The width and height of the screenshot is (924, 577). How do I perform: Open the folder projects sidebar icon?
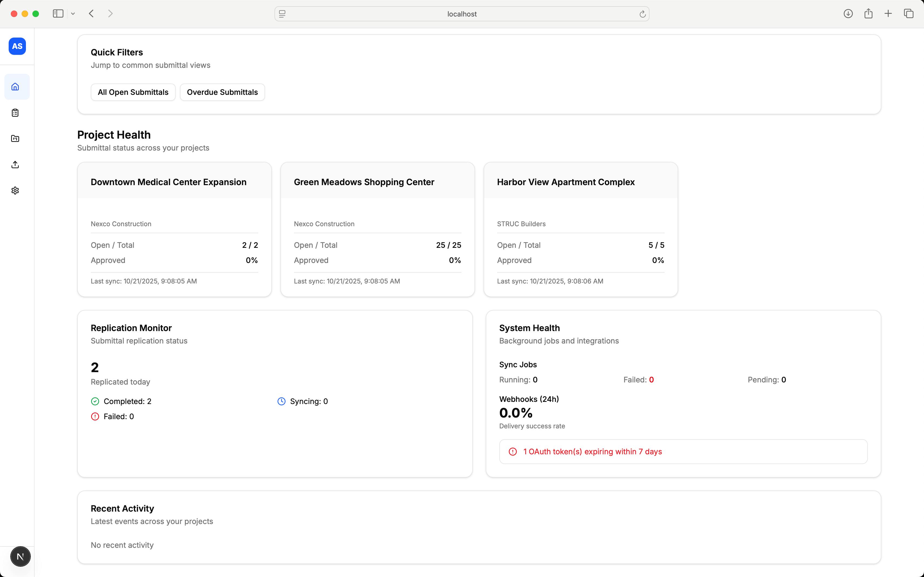coord(15,139)
